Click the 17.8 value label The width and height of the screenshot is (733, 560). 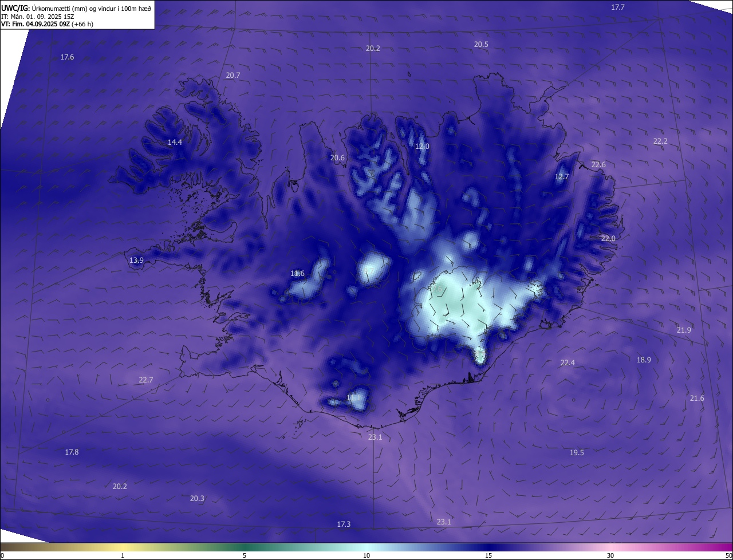point(72,452)
